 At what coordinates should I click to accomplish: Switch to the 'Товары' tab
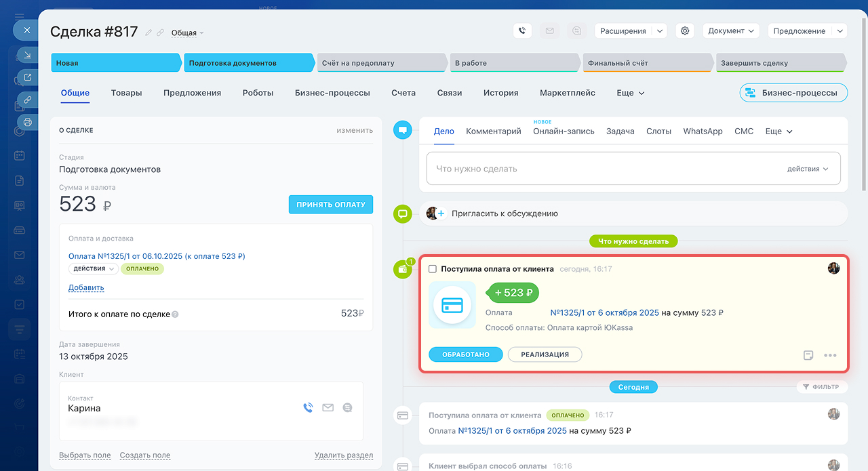126,93
